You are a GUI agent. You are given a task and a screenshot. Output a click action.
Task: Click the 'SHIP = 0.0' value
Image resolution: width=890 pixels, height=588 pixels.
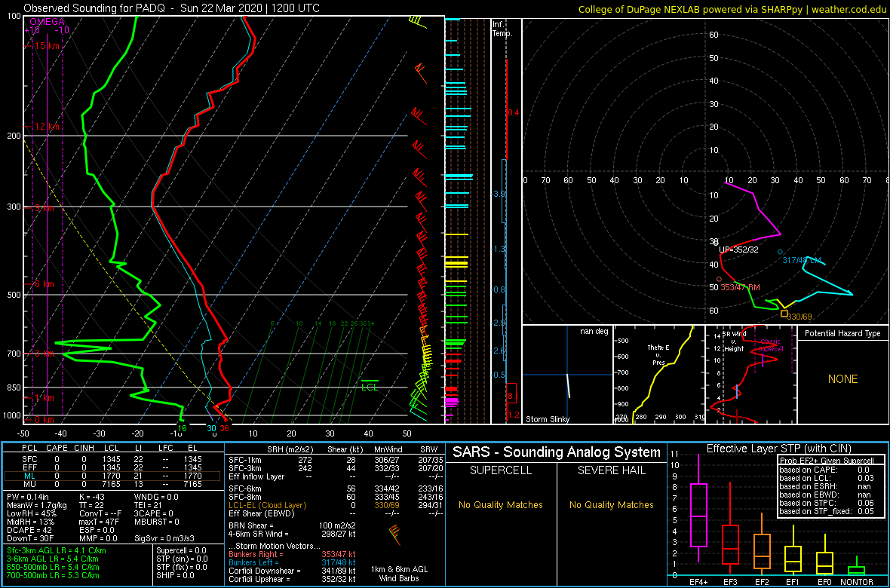point(175,574)
